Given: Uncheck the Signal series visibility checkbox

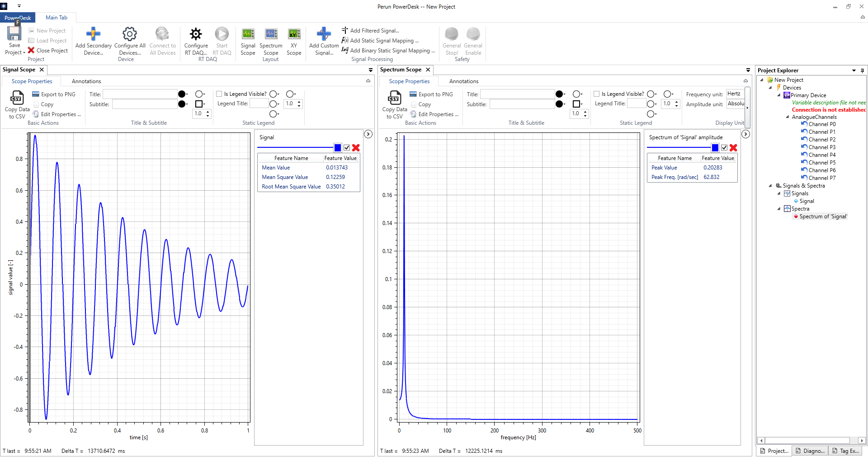Looking at the screenshot, I should point(347,148).
